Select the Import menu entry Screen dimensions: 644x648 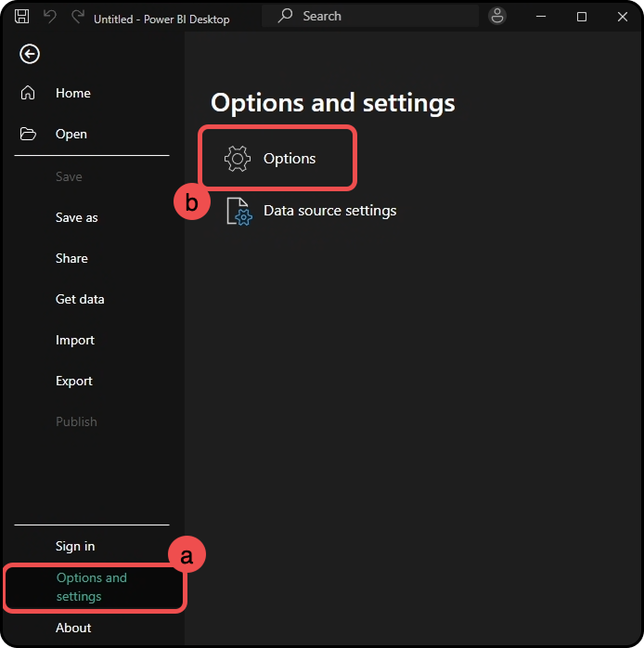(75, 340)
